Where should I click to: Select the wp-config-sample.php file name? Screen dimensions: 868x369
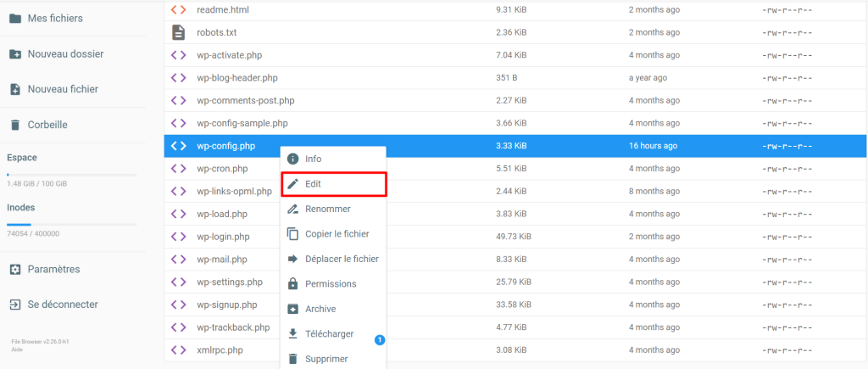pos(242,123)
